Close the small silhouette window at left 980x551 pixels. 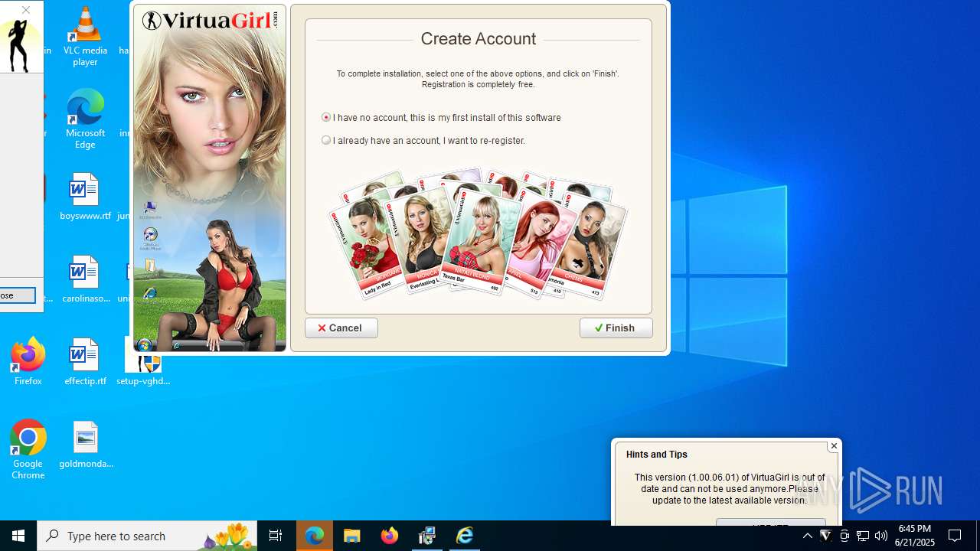point(25,10)
